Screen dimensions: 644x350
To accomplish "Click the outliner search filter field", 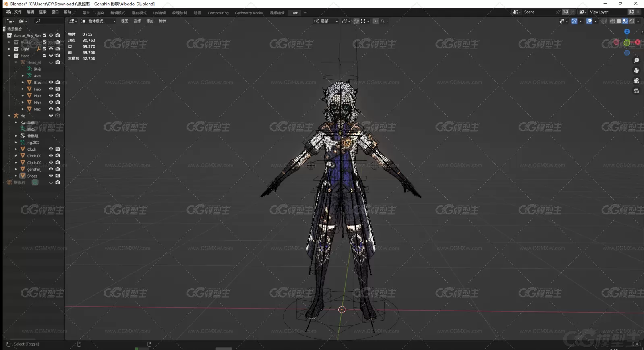I will pyautogui.click(x=49, y=21).
